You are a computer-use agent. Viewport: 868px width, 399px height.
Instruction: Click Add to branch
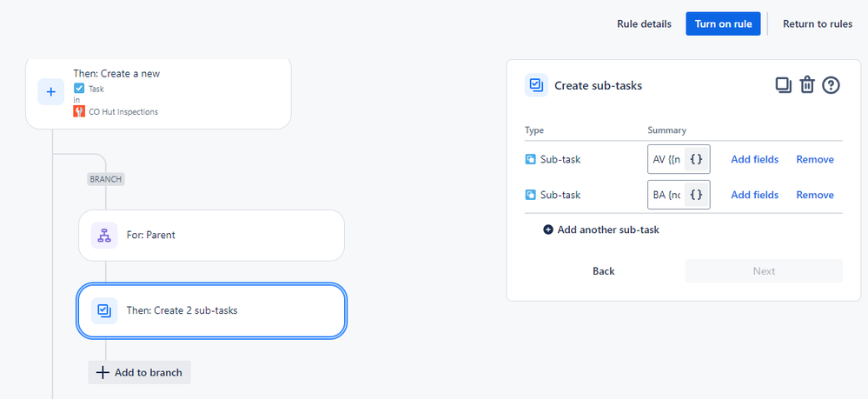click(139, 372)
